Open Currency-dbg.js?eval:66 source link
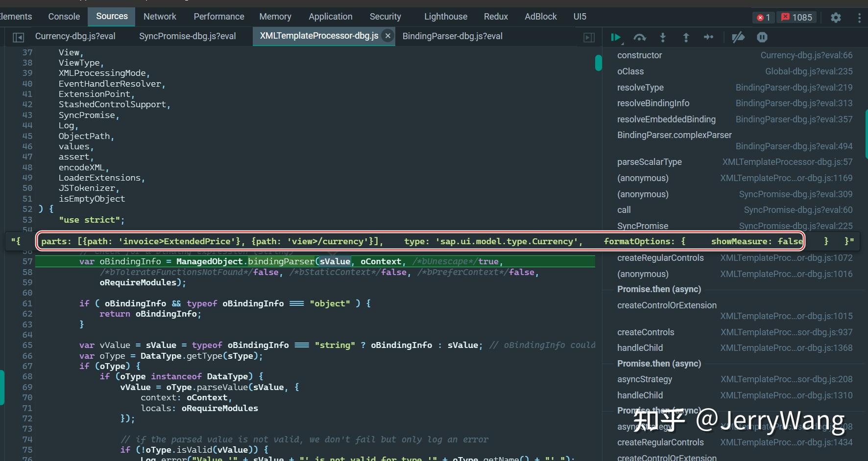The height and width of the screenshot is (461, 868). click(806, 55)
